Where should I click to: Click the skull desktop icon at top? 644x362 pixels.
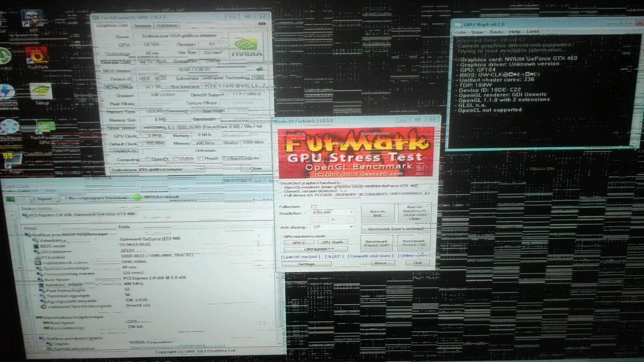pos(32,19)
